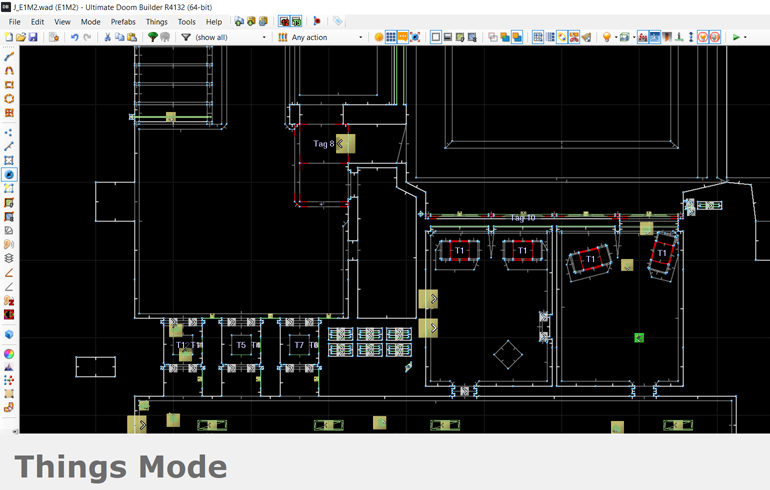Open the Tools menu

[x=187, y=22]
